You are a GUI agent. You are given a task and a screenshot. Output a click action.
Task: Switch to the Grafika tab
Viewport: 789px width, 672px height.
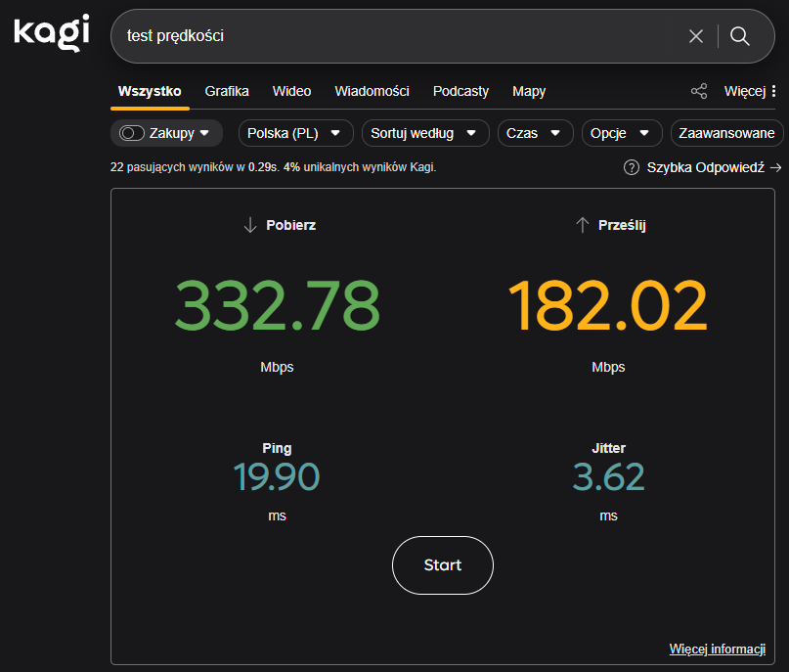point(227,91)
